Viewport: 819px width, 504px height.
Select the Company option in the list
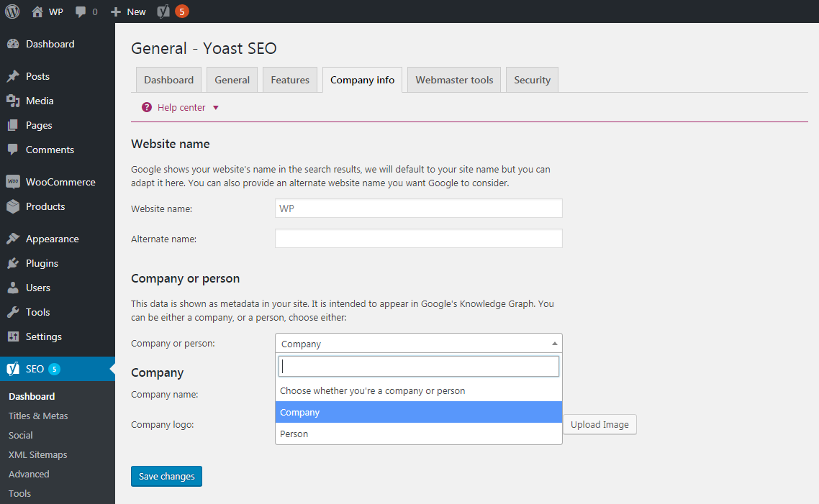coord(418,412)
